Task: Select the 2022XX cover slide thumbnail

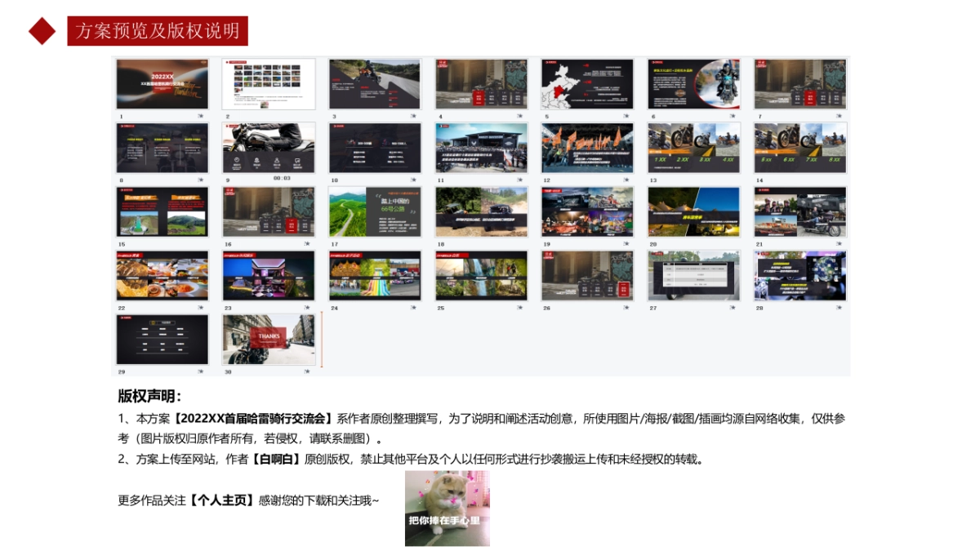Action: [x=162, y=83]
